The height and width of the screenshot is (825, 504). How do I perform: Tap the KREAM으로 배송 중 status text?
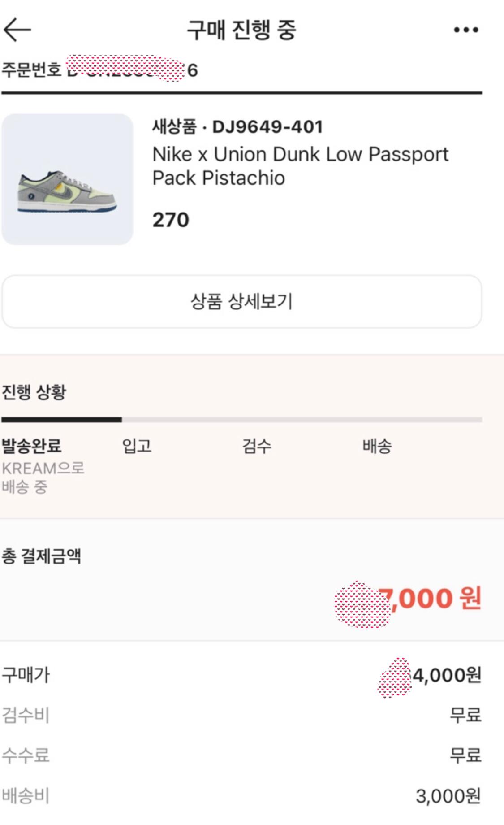tap(43, 478)
